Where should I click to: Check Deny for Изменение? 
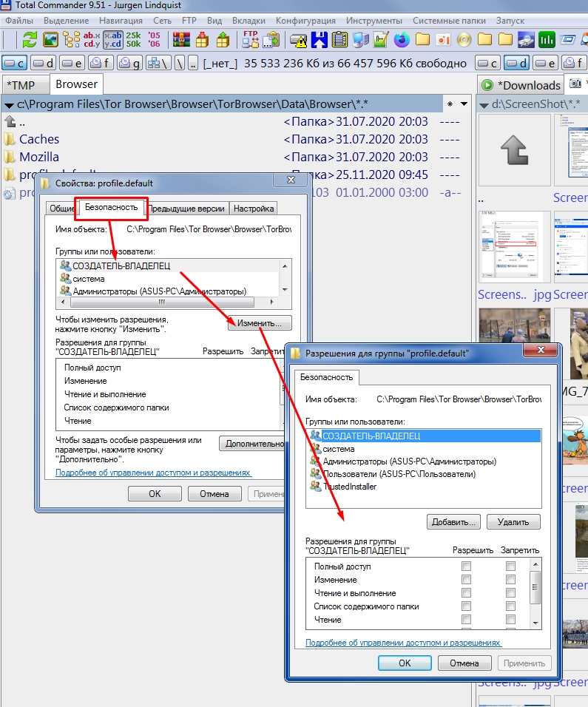tap(510, 579)
